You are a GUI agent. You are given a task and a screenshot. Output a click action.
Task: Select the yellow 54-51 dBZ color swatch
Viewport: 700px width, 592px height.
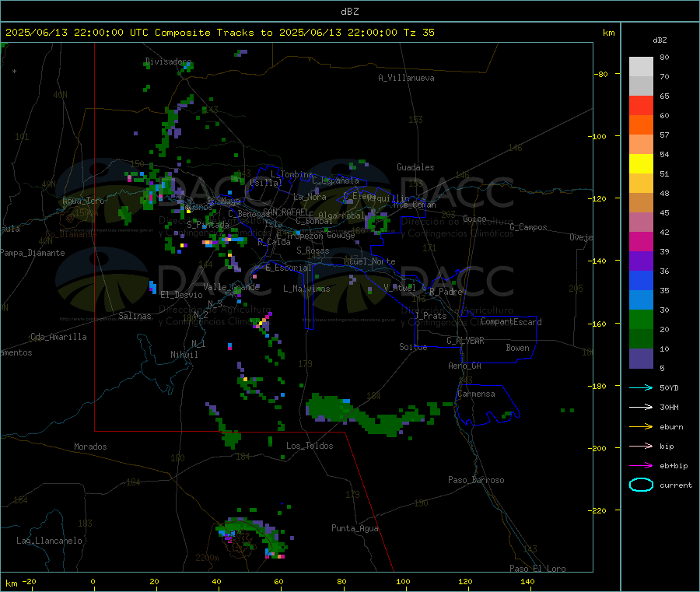641,164
